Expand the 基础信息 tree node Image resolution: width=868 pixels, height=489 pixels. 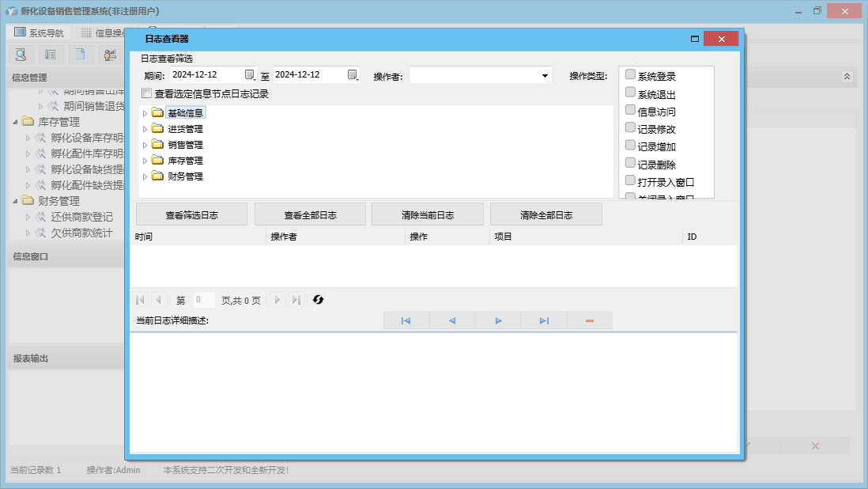point(145,113)
